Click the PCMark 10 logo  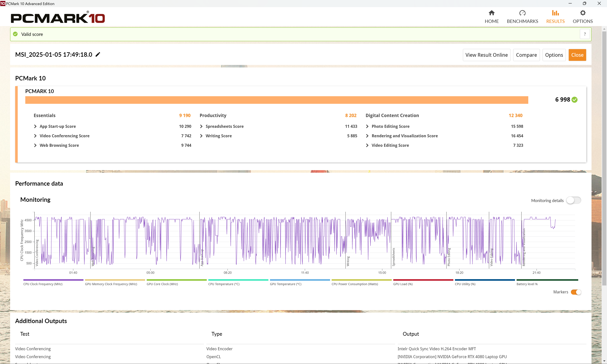58,17
